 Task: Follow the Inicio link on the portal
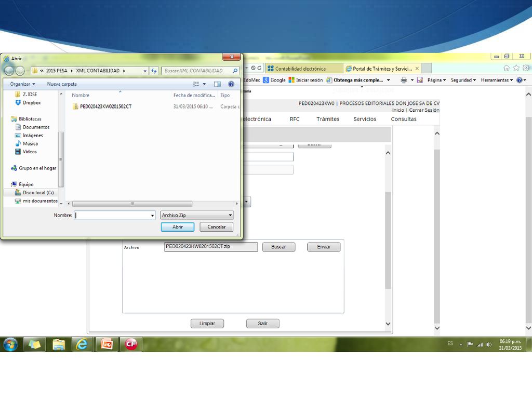pyautogui.click(x=398, y=110)
